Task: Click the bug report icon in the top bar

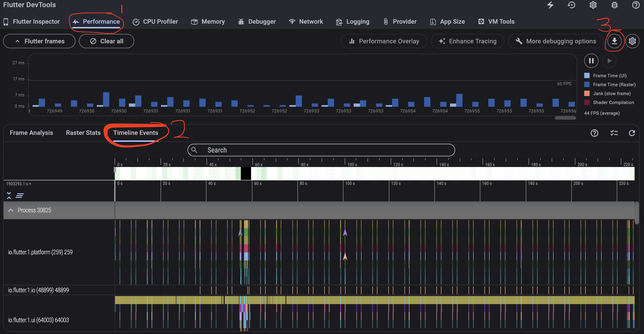Action: click(x=614, y=5)
